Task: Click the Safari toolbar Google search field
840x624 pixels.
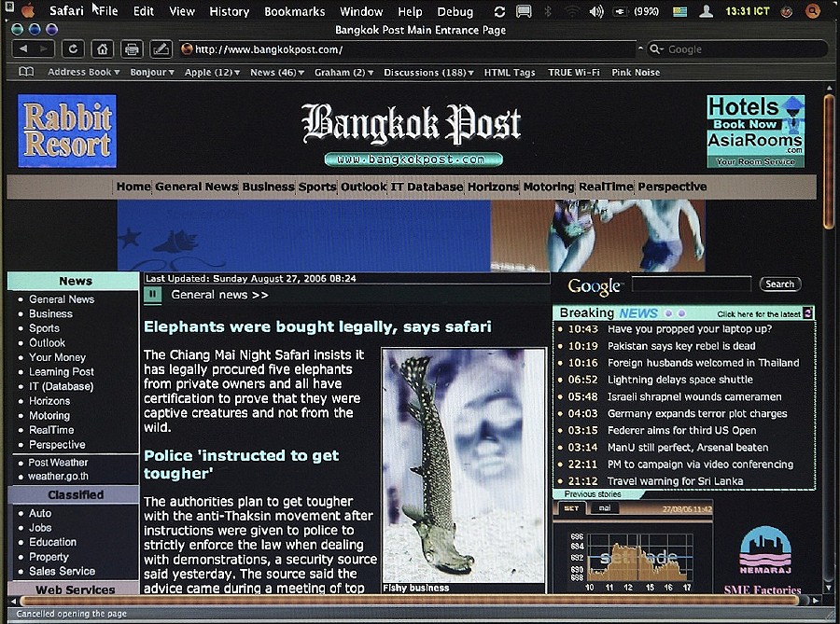Action: 737,49
